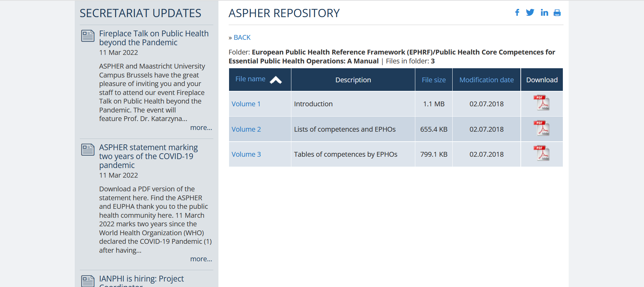This screenshot has height=287, width=644.
Task: Open the Volume 1 file link
Action: pos(246,104)
